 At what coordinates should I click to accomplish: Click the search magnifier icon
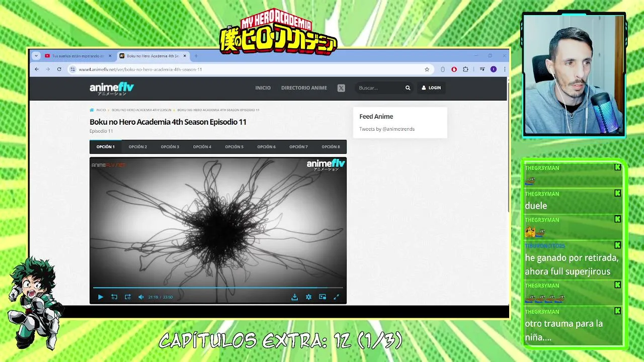408,88
